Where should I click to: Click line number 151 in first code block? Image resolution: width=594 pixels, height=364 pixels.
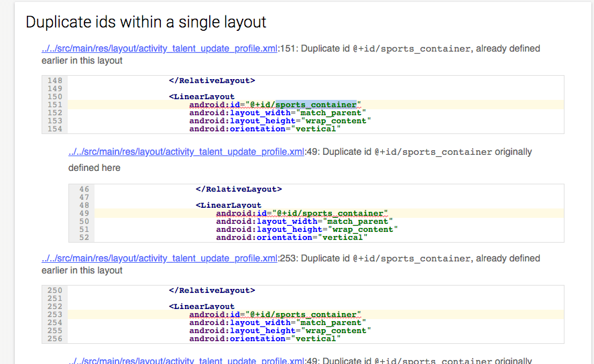point(55,105)
